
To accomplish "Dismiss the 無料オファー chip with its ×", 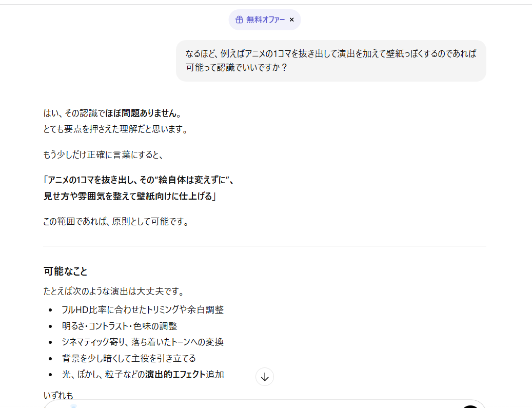I will pos(292,20).
